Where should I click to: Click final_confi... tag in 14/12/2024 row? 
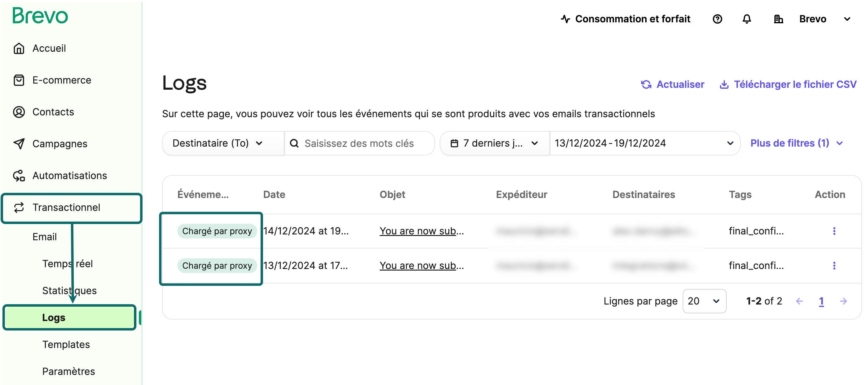pyautogui.click(x=756, y=231)
